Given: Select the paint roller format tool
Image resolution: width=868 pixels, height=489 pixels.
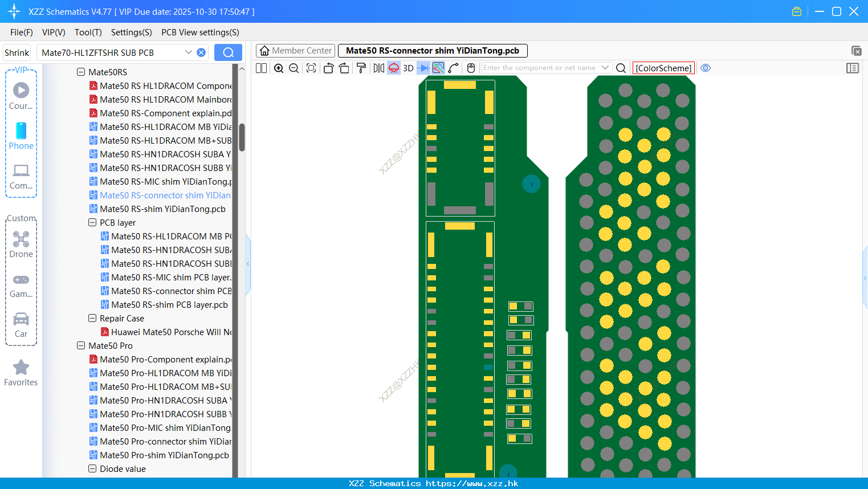Looking at the screenshot, I should pos(361,68).
